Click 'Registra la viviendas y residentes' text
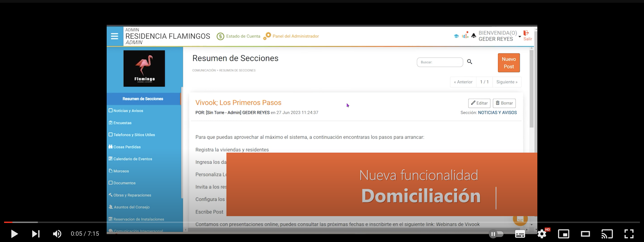The image size is (644, 242). click(x=232, y=150)
